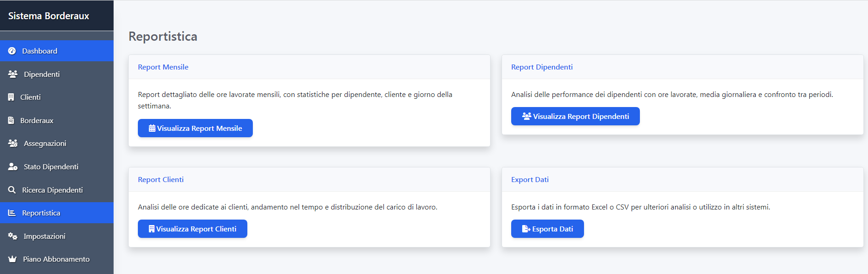Click text 'Analisi delle ore dedicate ai clienti'
Screen dimensions: 868x274
coord(193,207)
